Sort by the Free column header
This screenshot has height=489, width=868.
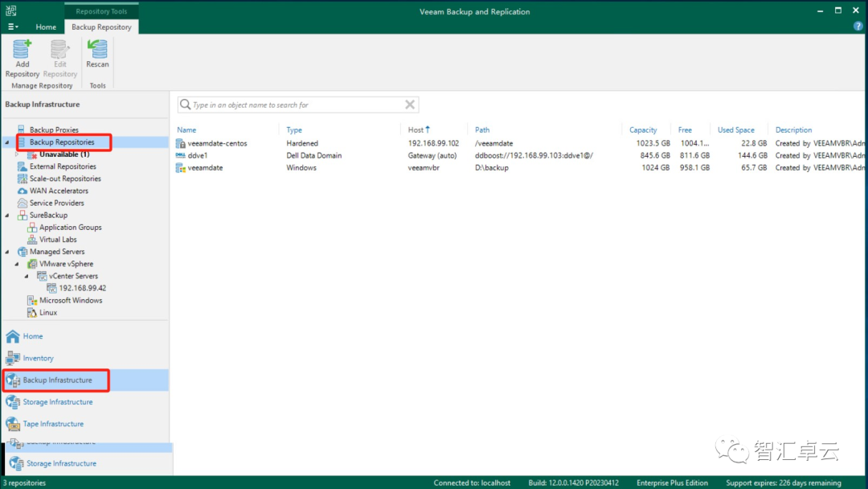pyautogui.click(x=685, y=129)
